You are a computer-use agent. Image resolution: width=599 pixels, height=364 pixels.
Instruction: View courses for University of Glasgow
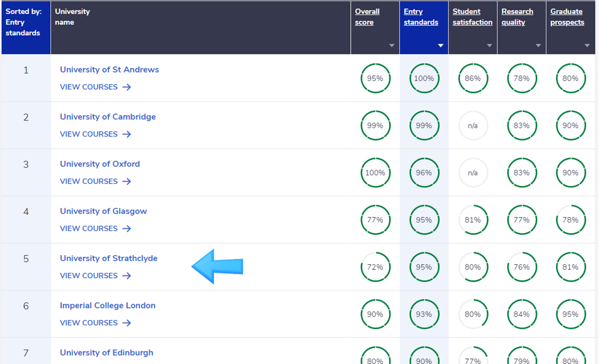click(95, 228)
